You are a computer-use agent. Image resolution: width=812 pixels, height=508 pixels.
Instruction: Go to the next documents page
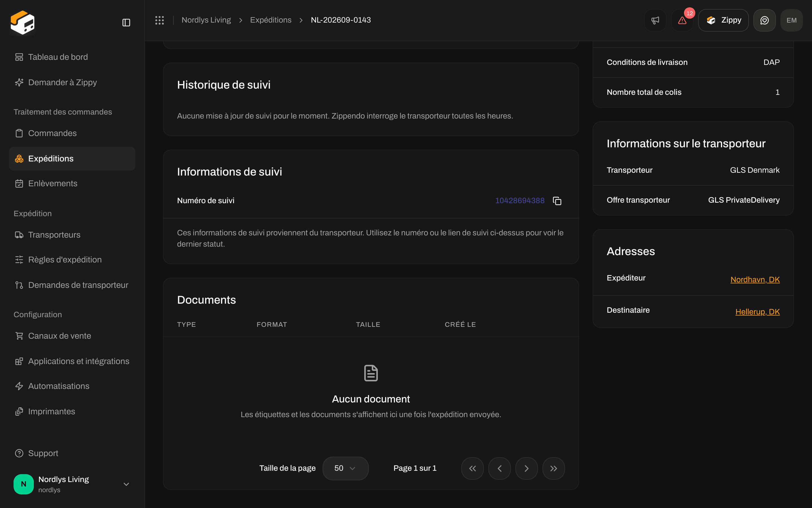pyautogui.click(x=526, y=468)
